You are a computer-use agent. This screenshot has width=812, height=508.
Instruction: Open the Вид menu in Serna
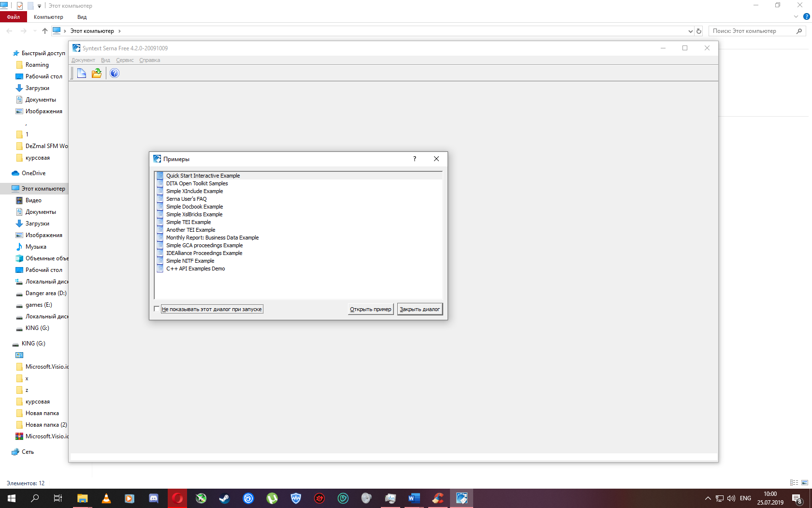105,60
